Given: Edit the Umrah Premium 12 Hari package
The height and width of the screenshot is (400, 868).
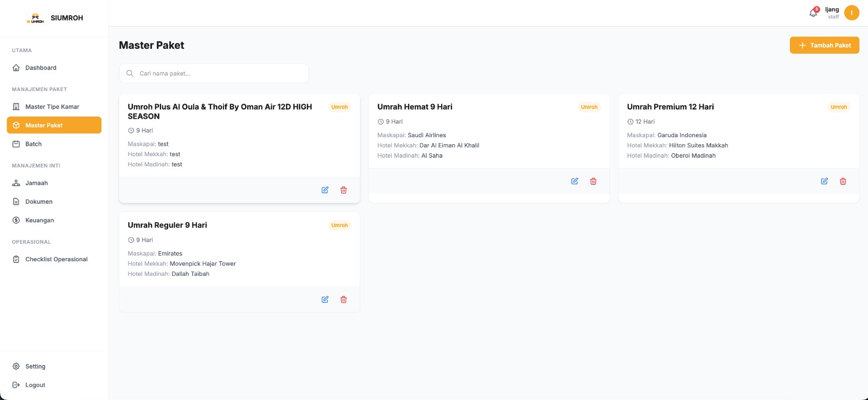Looking at the screenshot, I should [824, 181].
